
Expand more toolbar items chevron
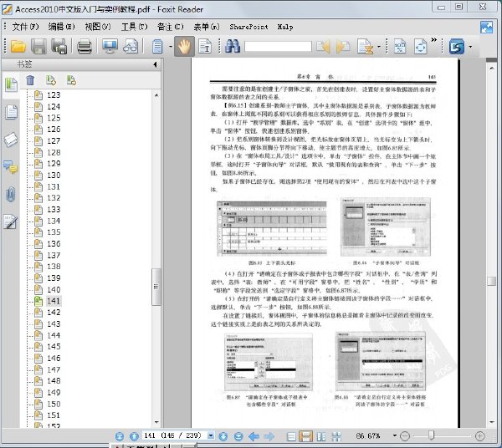[433, 39]
